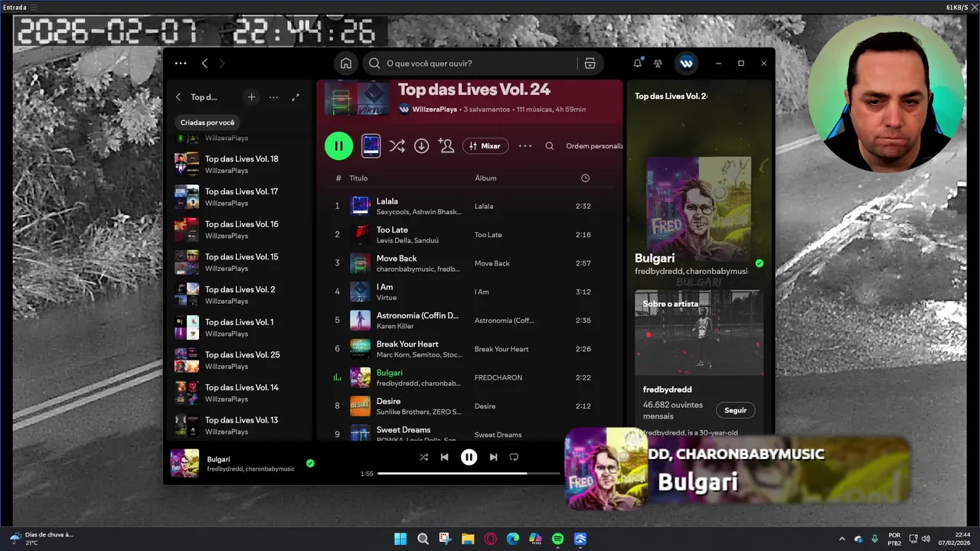Image resolution: width=980 pixels, height=551 pixels.
Task: Click the Seguir button for fredbydredd
Action: [x=735, y=410]
